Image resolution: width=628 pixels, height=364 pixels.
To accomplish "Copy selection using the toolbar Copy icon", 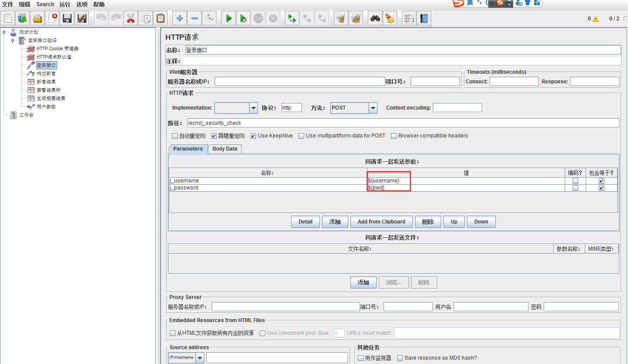I will click(x=145, y=18).
